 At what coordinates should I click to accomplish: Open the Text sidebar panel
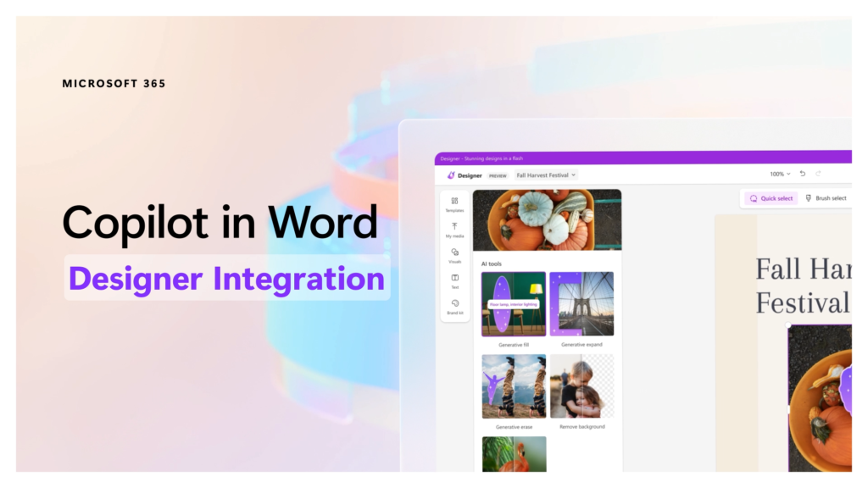[x=454, y=281]
